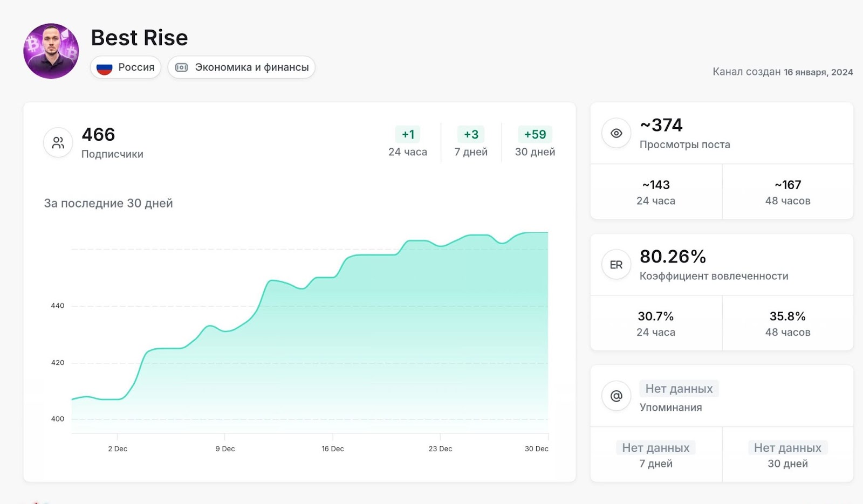Screen dimensions: 863x504
Task: Click the Подписчики label
Action: [x=112, y=154]
